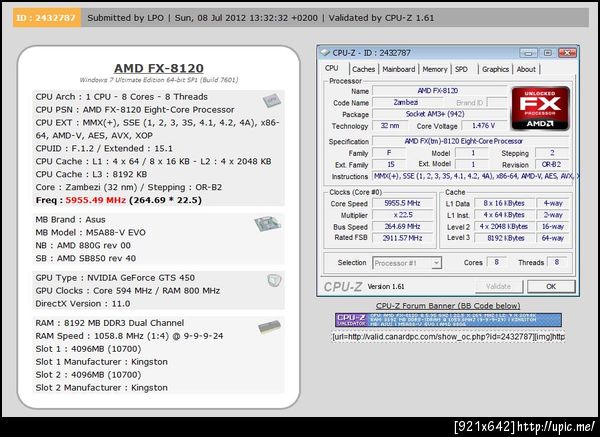The width and height of the screenshot is (600, 437).
Task: Click the greyed Validate button
Action: [x=499, y=286]
